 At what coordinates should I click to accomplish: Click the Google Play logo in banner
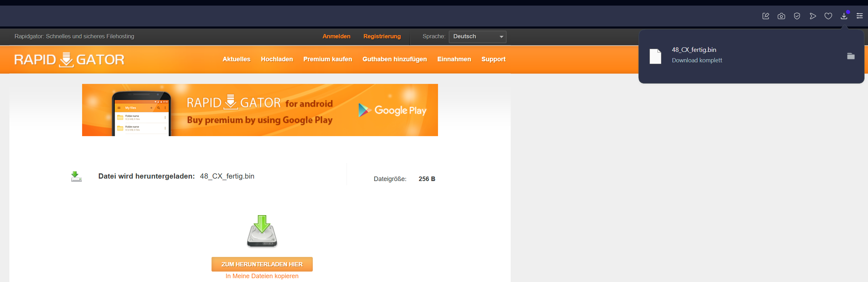coord(392,110)
